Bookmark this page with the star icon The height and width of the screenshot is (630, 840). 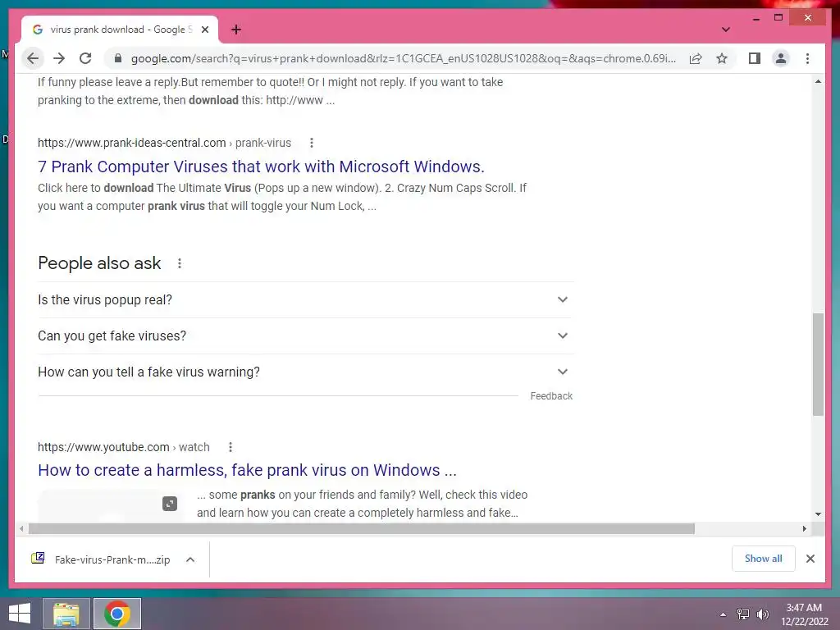click(x=722, y=58)
